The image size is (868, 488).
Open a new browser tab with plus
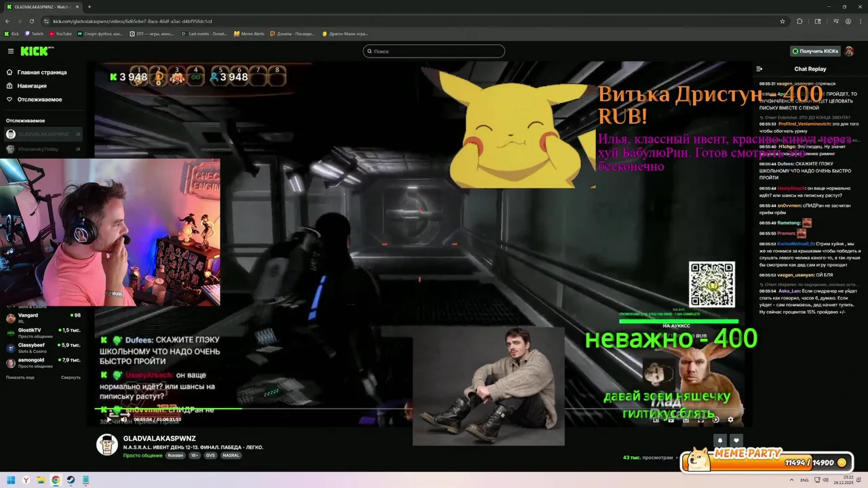point(90,7)
